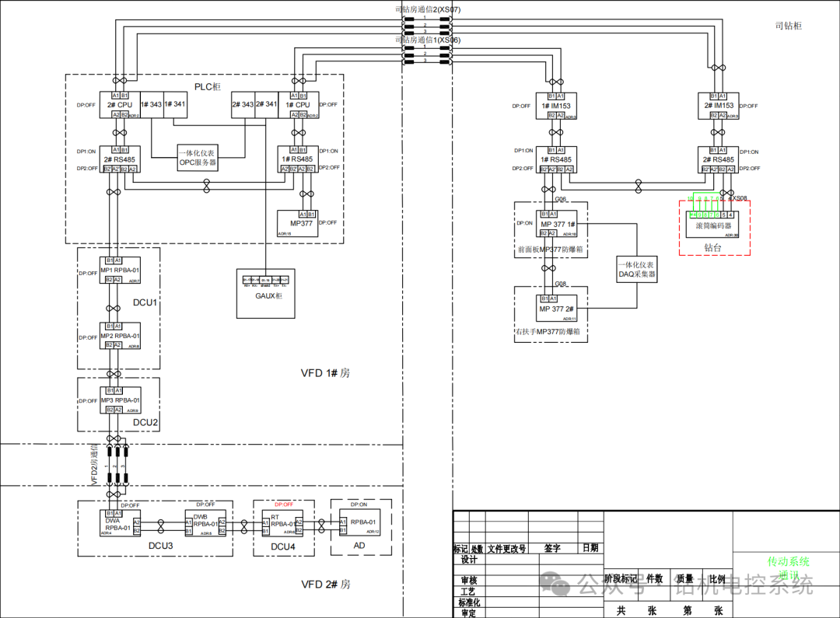The width and height of the screenshot is (840, 618).
Task: Click the MP 377 2# panel block
Action: (x=557, y=309)
